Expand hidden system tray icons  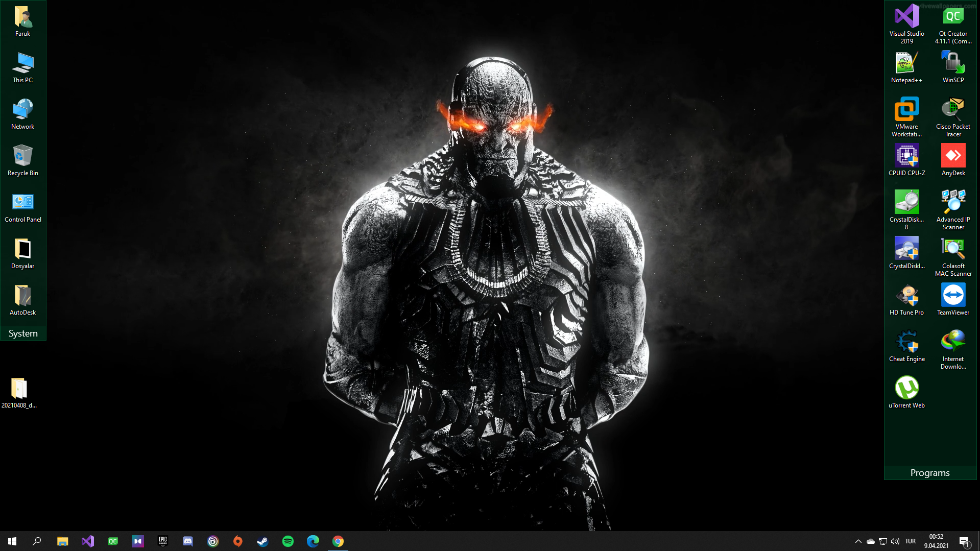click(x=858, y=541)
